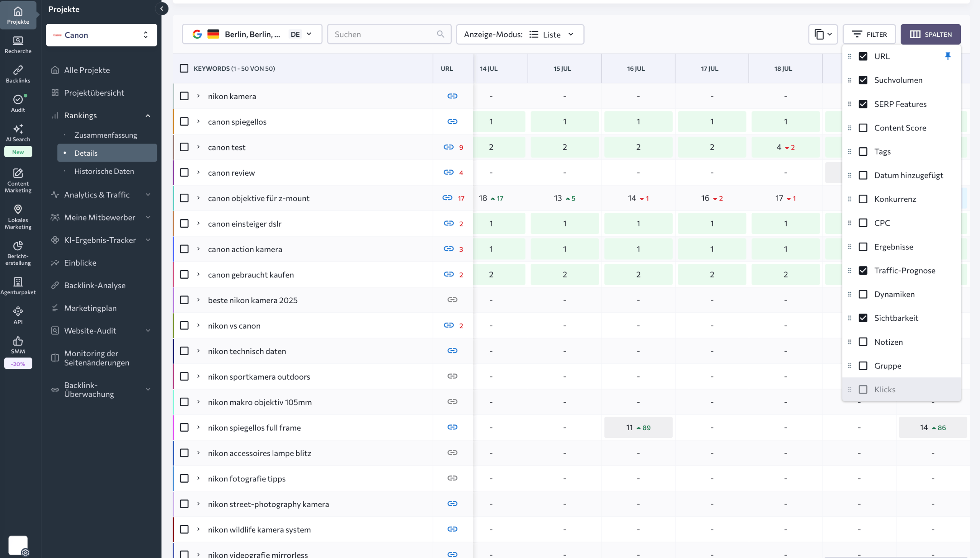Open the Audit icon in left rail

click(x=18, y=103)
